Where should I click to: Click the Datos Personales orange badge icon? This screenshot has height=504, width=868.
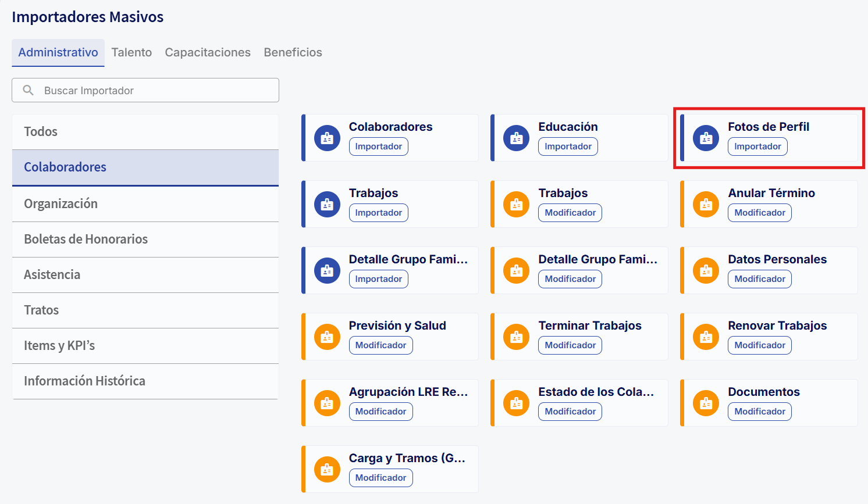(706, 271)
